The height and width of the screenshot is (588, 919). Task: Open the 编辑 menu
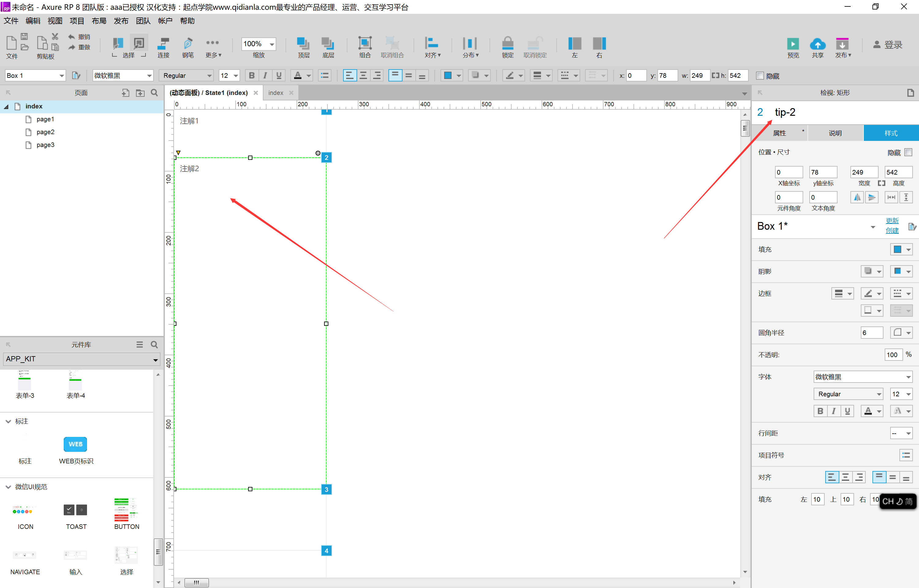click(x=33, y=21)
